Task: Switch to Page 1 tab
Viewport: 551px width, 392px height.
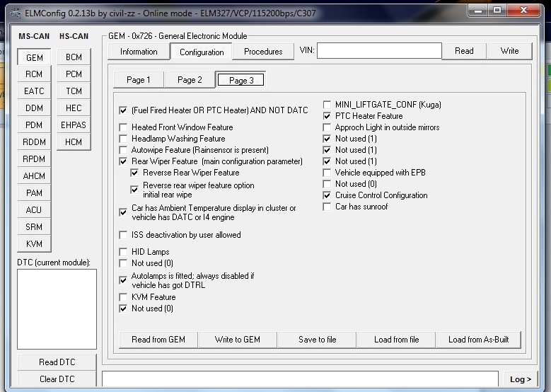Action: coord(138,80)
